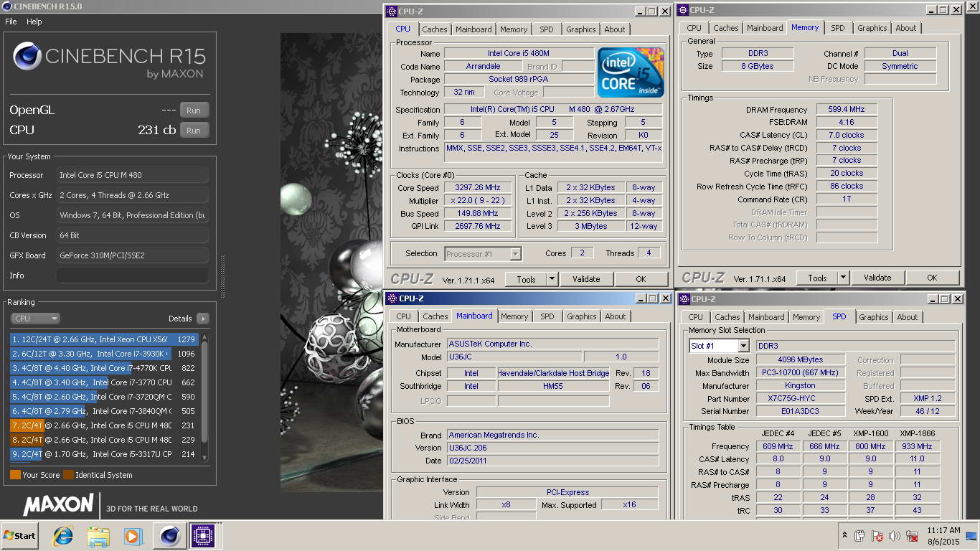Click the Cinebench R15 sphere logo

point(27,55)
